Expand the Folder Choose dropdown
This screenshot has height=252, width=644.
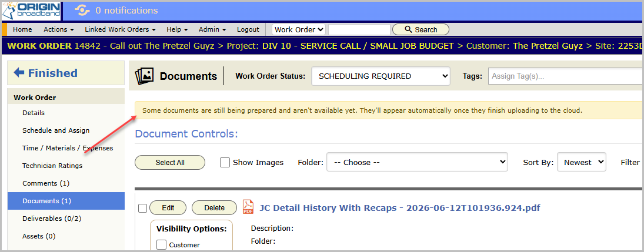417,162
